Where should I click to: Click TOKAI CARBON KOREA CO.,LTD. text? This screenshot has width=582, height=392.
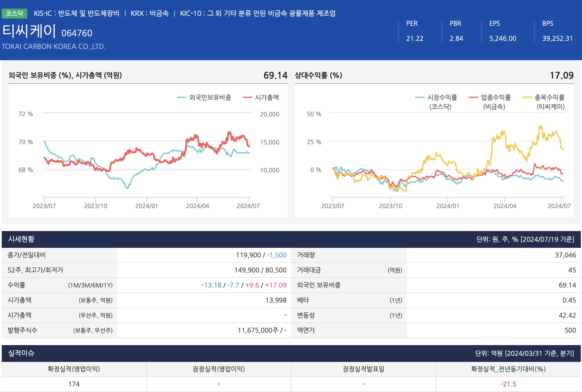(x=54, y=47)
